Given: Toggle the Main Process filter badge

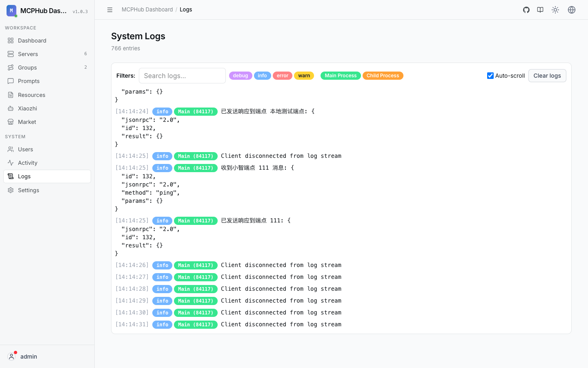Looking at the screenshot, I should click(x=341, y=76).
